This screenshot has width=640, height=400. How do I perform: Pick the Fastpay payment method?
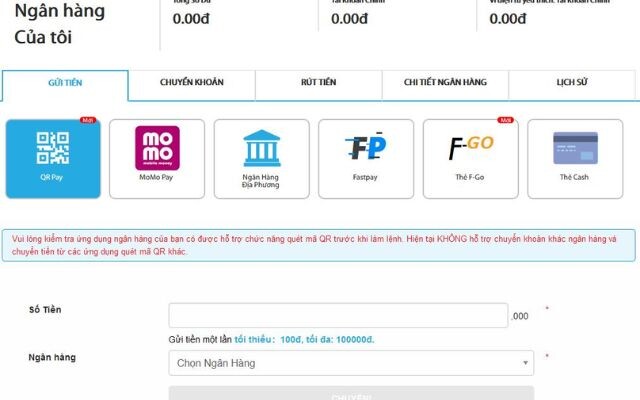pyautogui.click(x=366, y=159)
